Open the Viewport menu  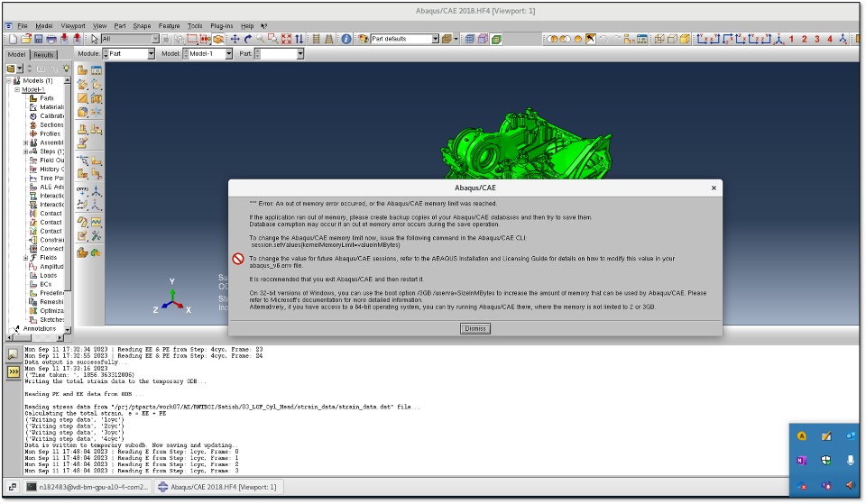coord(73,26)
